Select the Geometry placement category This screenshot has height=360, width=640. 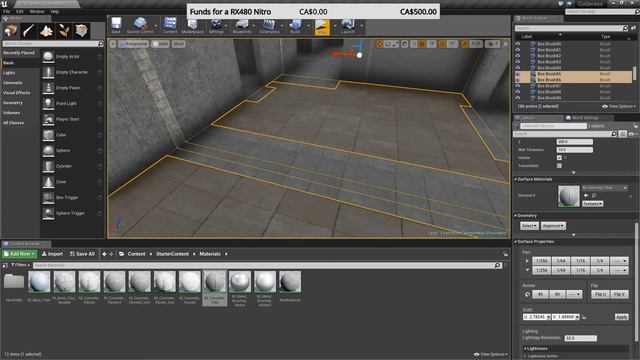(x=13, y=103)
